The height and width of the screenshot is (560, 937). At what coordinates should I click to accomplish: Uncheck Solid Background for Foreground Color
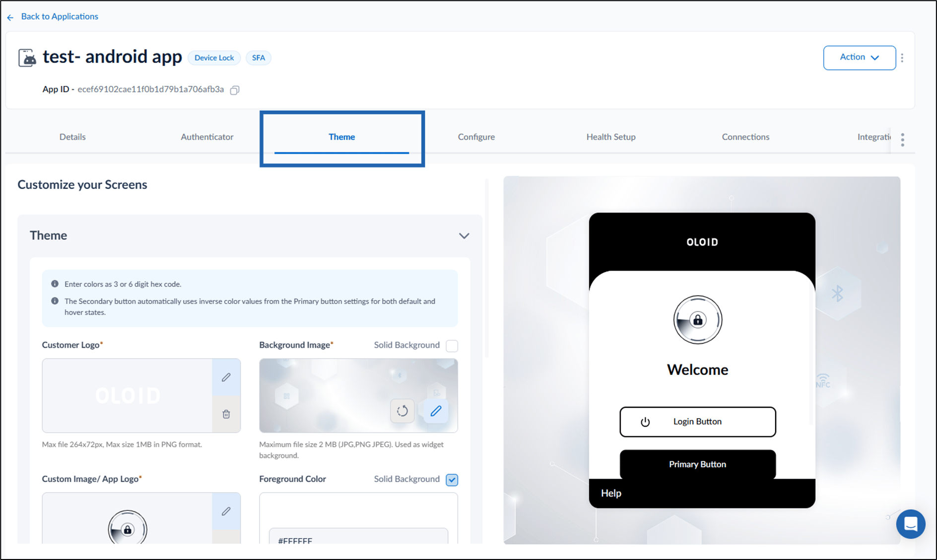452,480
